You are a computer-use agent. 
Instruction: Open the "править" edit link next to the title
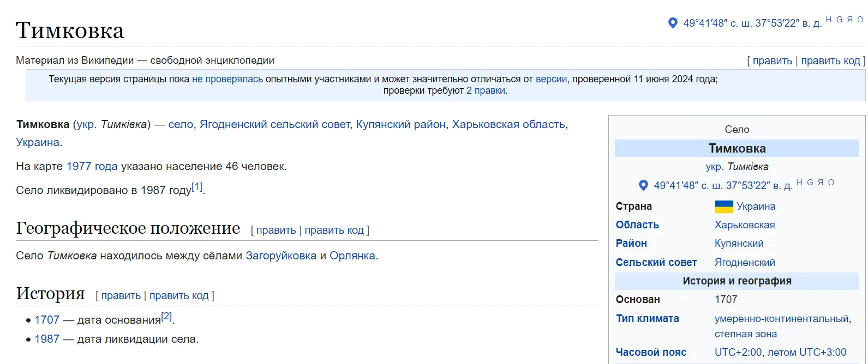tap(772, 60)
